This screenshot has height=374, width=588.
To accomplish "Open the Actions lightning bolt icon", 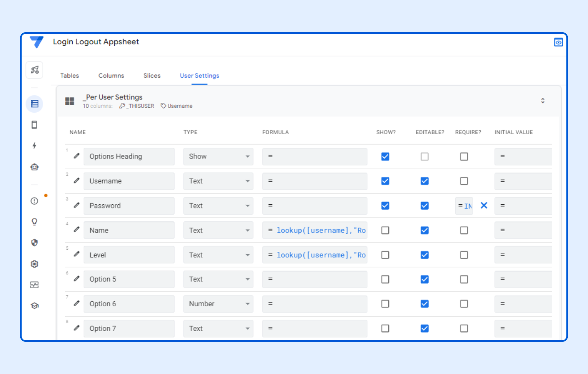I will point(34,145).
